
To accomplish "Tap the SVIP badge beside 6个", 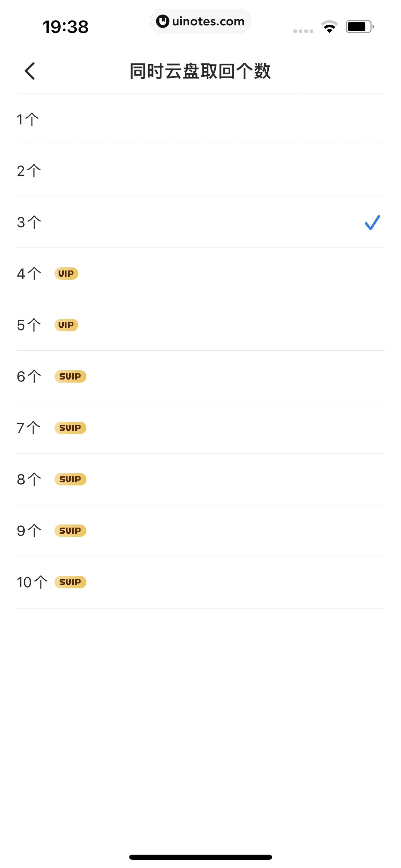I will [x=70, y=376].
